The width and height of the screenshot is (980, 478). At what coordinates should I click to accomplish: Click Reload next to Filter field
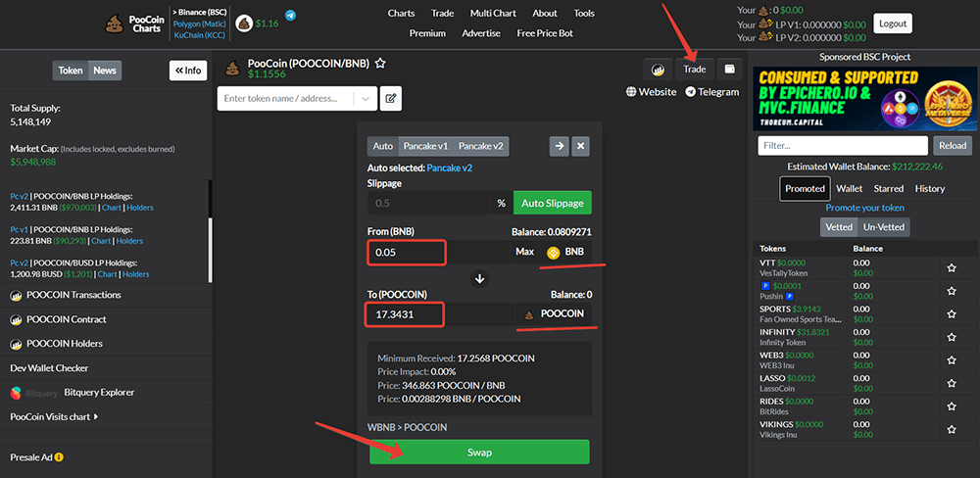pos(954,146)
